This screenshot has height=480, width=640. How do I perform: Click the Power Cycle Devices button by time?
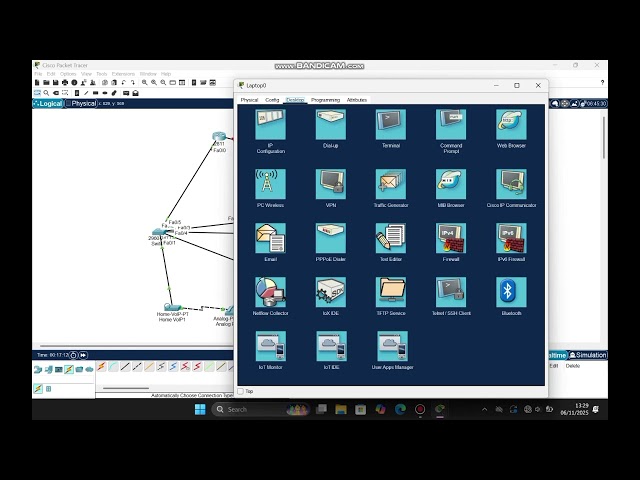click(x=73, y=355)
